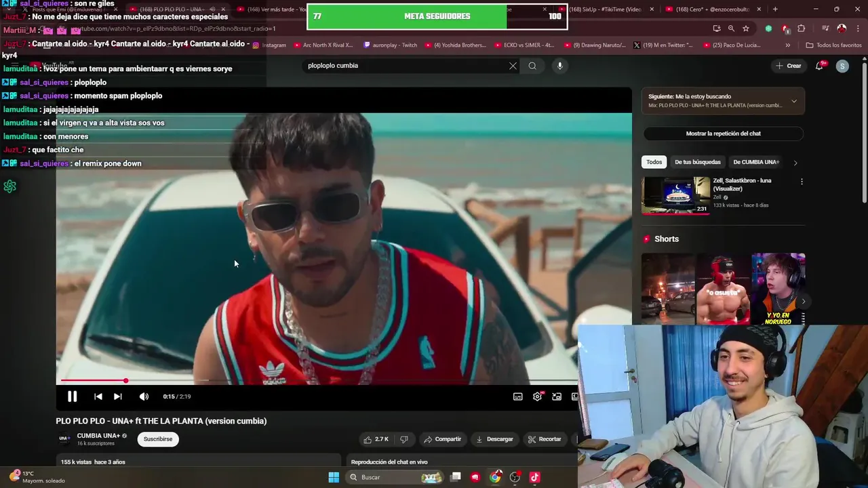868x488 pixels.
Task: Click the PLO PLO PLO video title
Action: pos(161,421)
